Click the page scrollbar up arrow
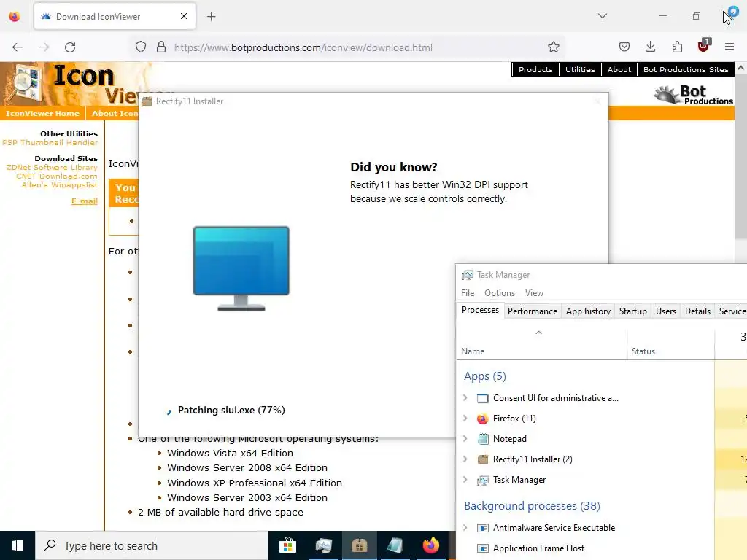The image size is (747, 560). tap(741, 68)
